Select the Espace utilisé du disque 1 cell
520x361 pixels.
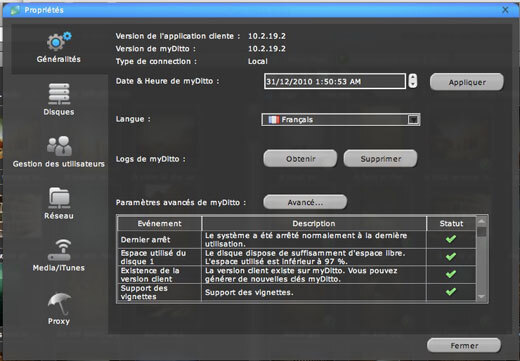(159, 257)
